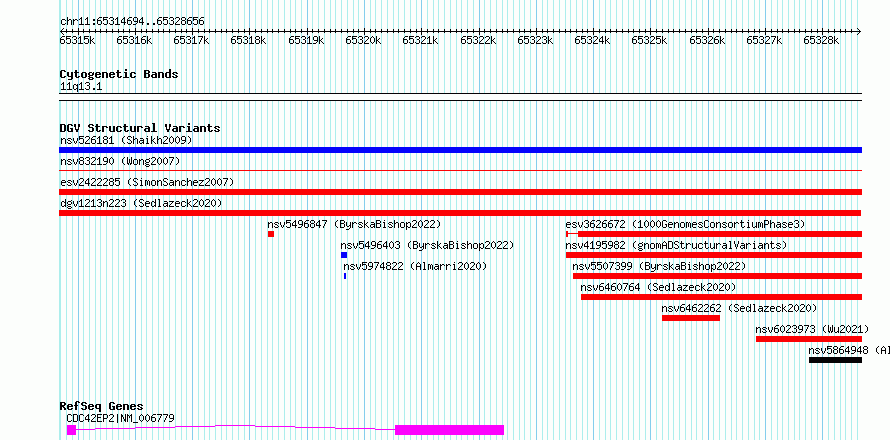
Task: Click the 65322k ruler tick label
Action: [x=477, y=40]
